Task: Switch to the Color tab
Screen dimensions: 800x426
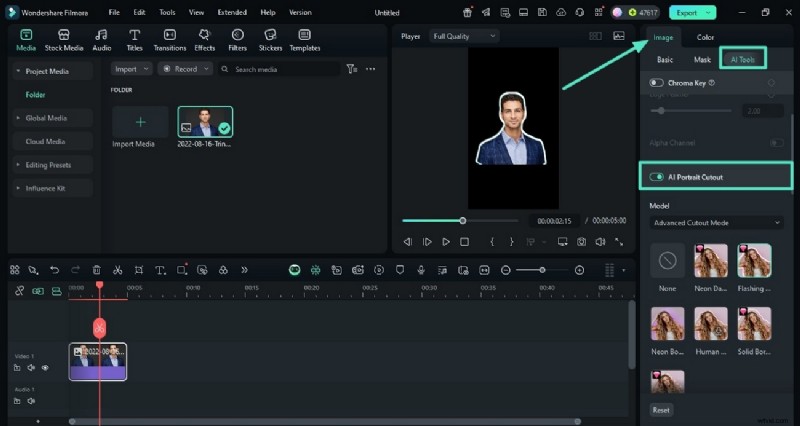Action: point(705,38)
